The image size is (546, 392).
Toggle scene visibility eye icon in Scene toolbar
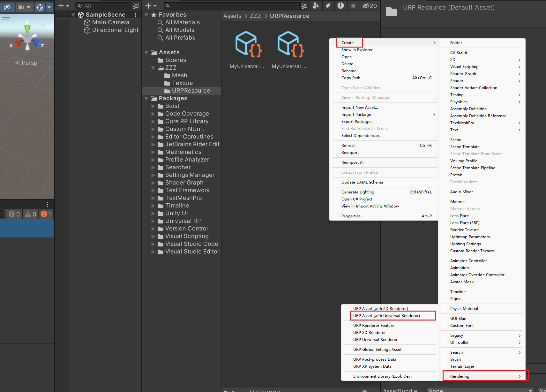7,7
